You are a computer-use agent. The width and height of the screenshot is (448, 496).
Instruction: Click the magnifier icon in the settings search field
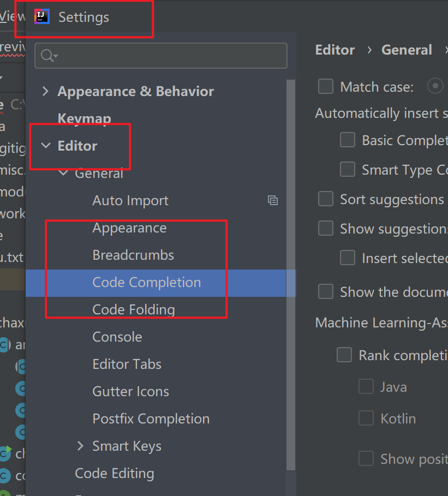45,56
